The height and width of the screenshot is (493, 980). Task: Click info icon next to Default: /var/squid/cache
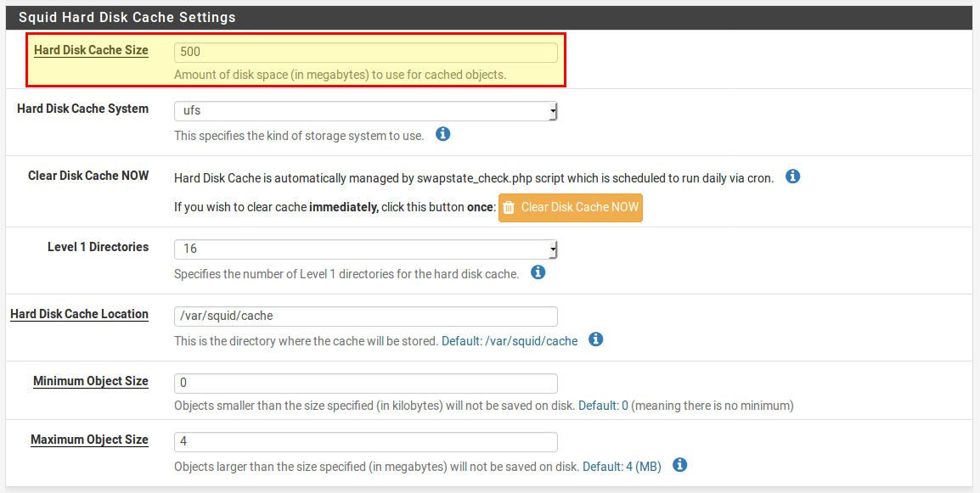click(x=596, y=339)
